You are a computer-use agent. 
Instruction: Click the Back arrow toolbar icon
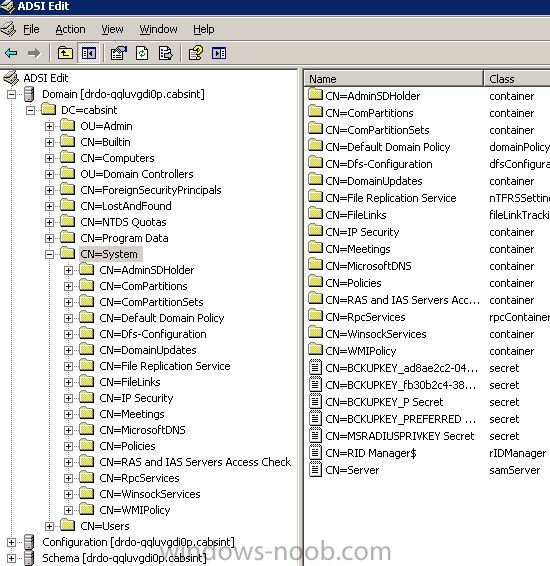11,53
